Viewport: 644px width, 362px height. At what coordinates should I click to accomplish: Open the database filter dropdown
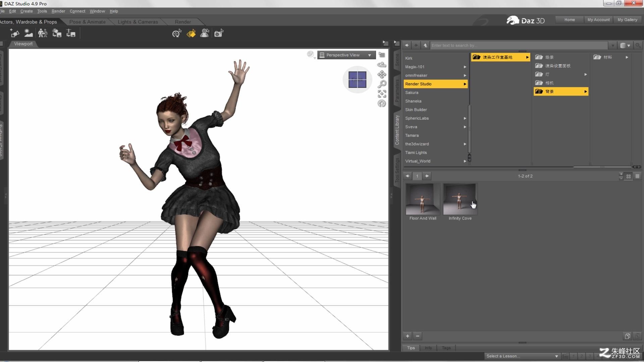tap(625, 45)
